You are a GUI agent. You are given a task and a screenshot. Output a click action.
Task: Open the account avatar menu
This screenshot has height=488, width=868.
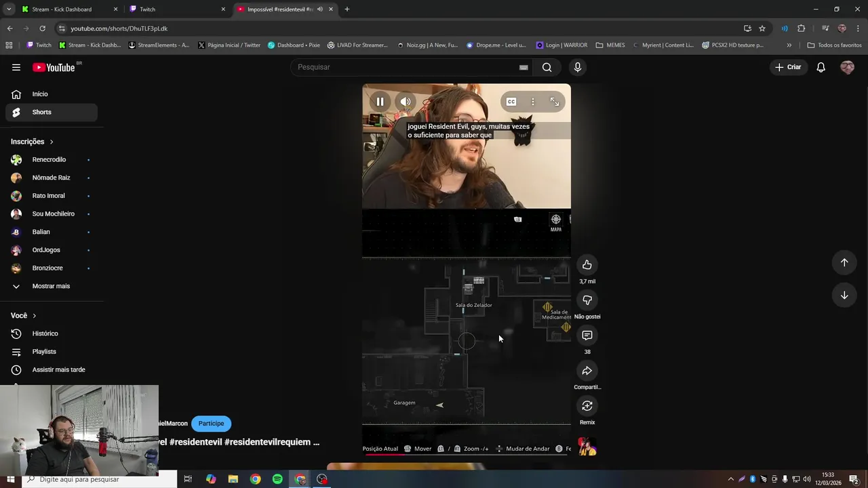pos(847,67)
